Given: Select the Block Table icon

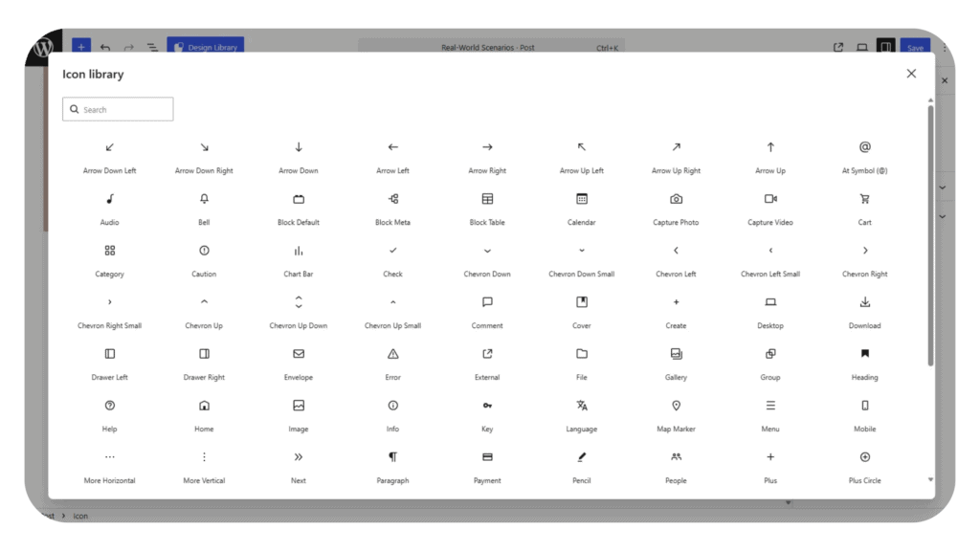Looking at the screenshot, I should click(x=487, y=199).
